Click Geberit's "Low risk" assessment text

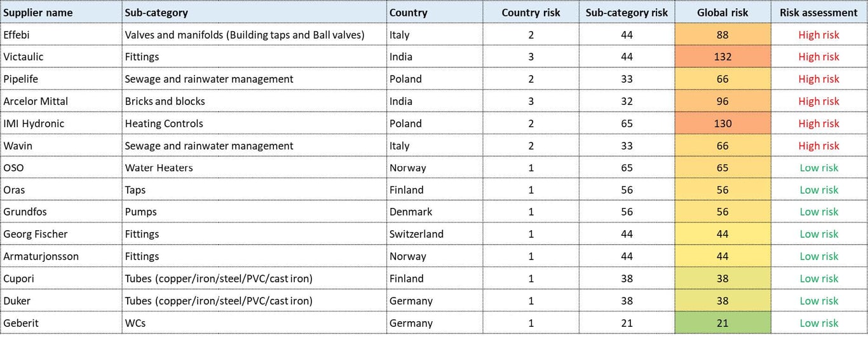point(818,323)
